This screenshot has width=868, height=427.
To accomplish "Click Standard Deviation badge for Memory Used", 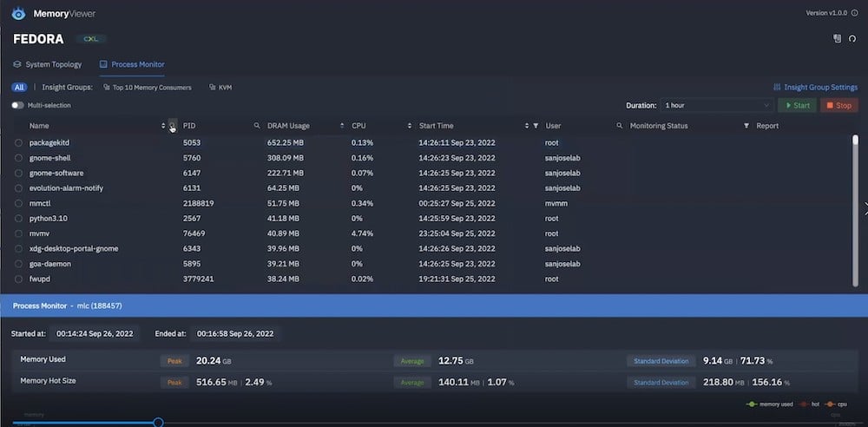I will click(x=661, y=361).
